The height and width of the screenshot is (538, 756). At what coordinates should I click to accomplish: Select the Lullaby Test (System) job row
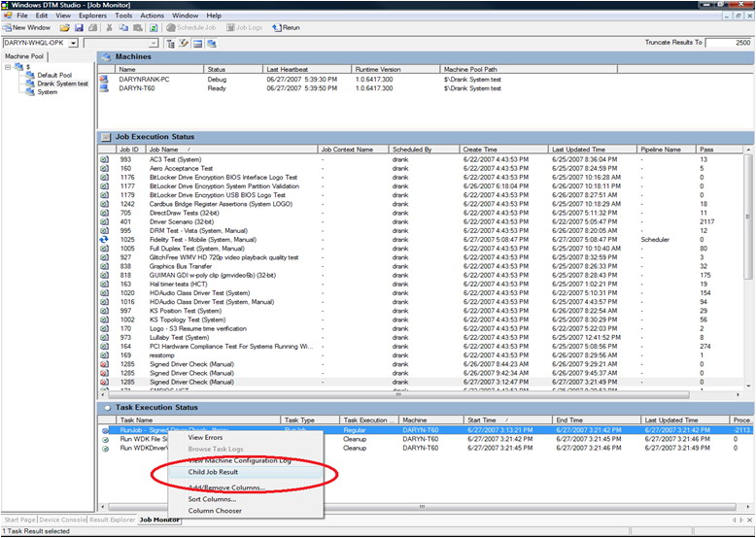(422, 338)
